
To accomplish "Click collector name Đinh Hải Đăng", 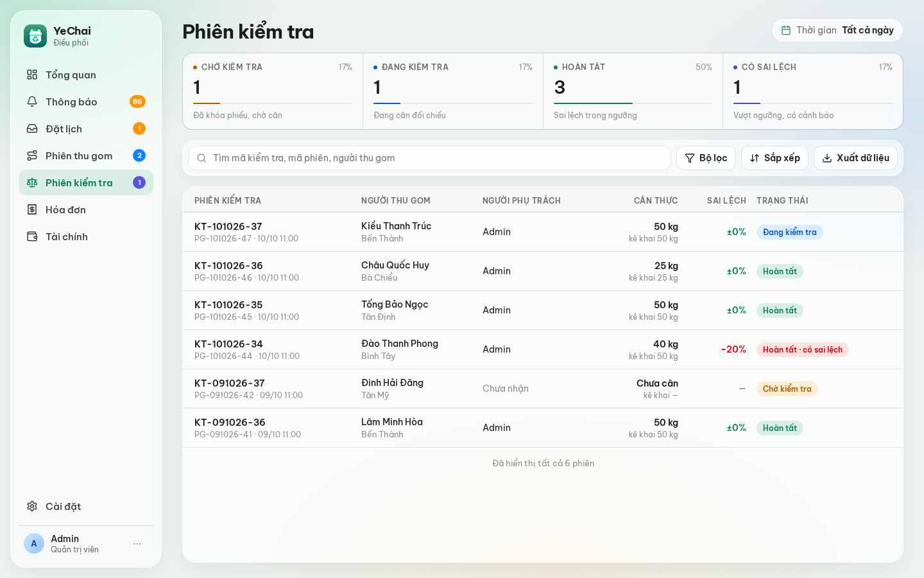I will coord(392,383).
